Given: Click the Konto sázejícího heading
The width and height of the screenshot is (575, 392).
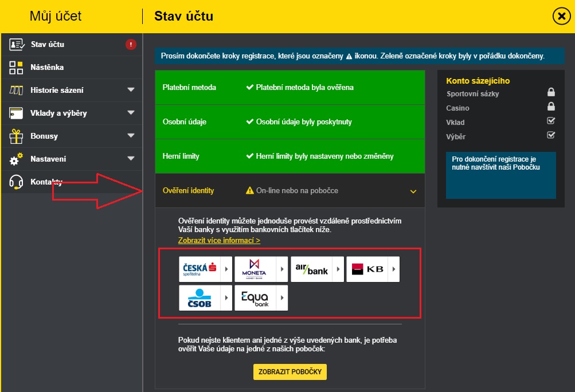Looking at the screenshot, I should tap(478, 81).
